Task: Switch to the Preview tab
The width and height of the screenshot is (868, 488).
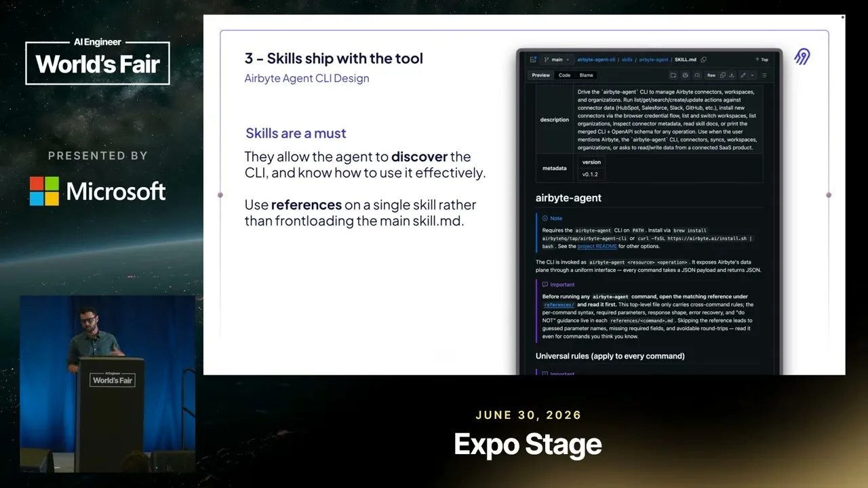Action: [x=540, y=75]
